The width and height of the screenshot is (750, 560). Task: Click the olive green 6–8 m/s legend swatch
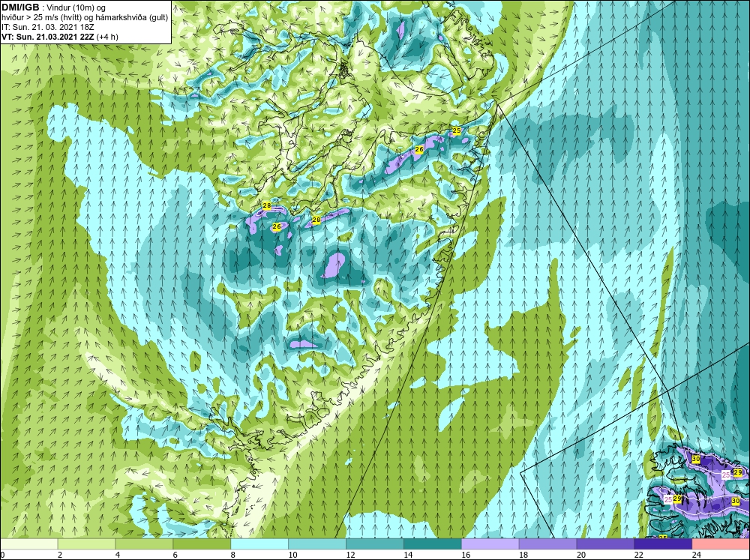coord(202,544)
